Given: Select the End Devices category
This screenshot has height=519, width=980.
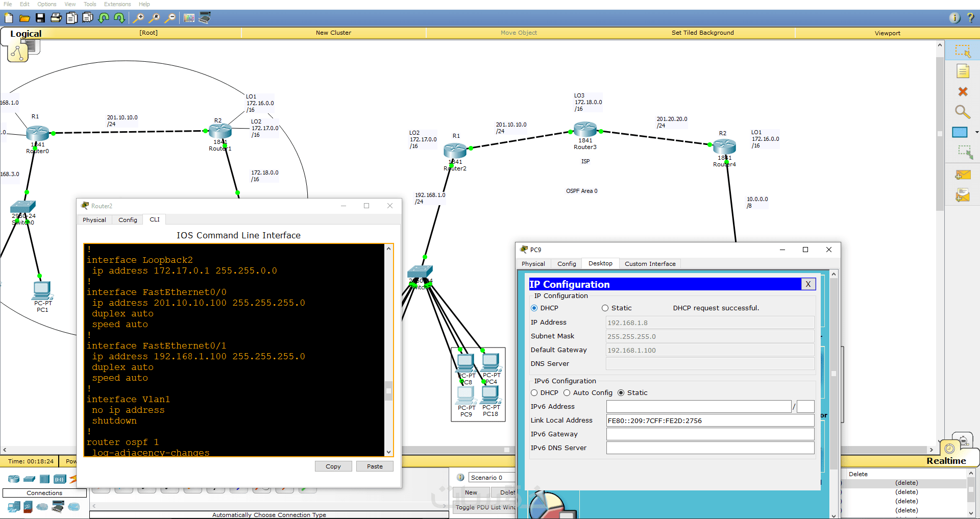Looking at the screenshot, I should click(x=14, y=507).
